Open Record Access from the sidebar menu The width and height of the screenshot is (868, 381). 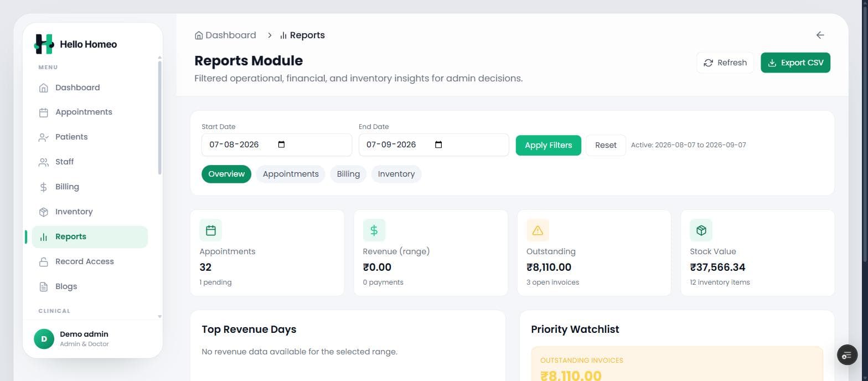[x=90, y=262]
